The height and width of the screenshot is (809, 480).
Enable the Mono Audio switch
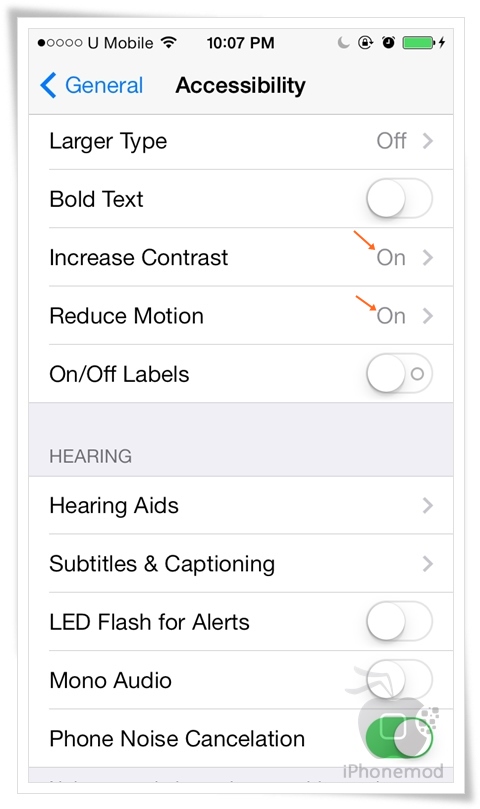(399, 679)
